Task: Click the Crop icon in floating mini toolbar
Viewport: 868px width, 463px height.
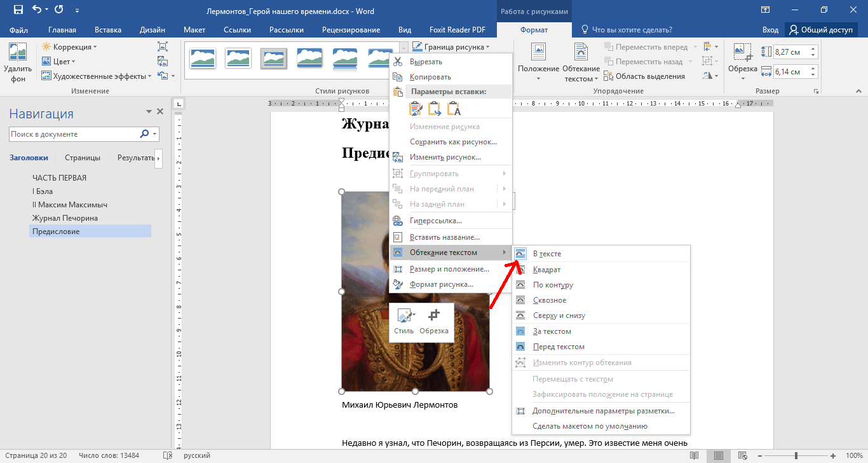Action: [x=434, y=315]
